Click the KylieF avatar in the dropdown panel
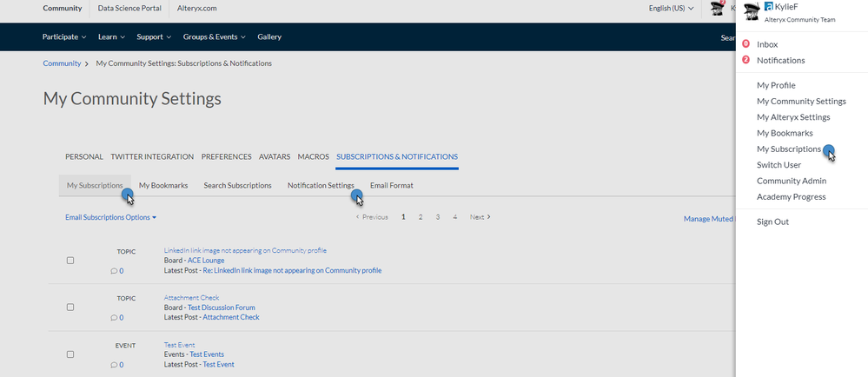 [x=752, y=11]
